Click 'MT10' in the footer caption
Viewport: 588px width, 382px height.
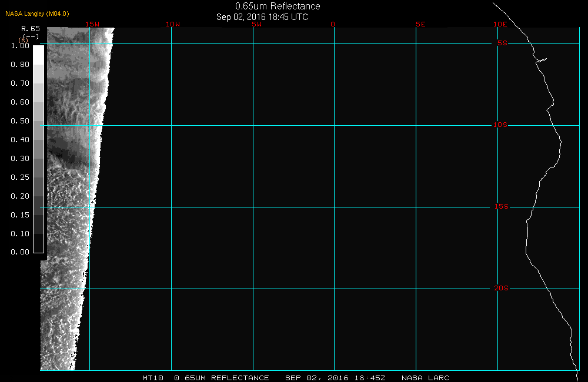tap(153, 378)
